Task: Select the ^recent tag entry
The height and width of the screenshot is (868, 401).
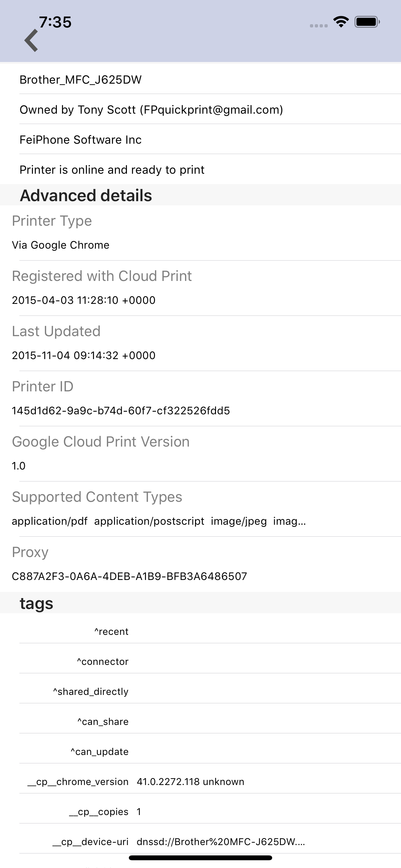Action: pos(111,631)
